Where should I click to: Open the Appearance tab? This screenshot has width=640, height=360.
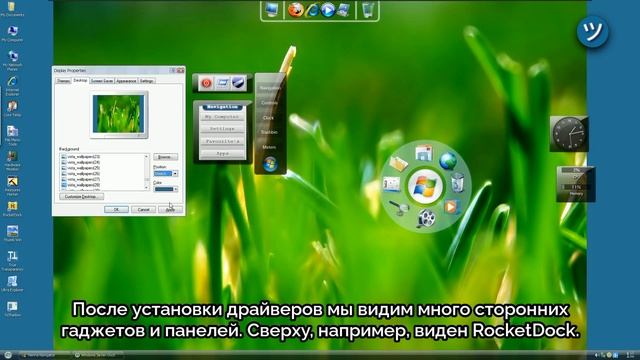126,81
